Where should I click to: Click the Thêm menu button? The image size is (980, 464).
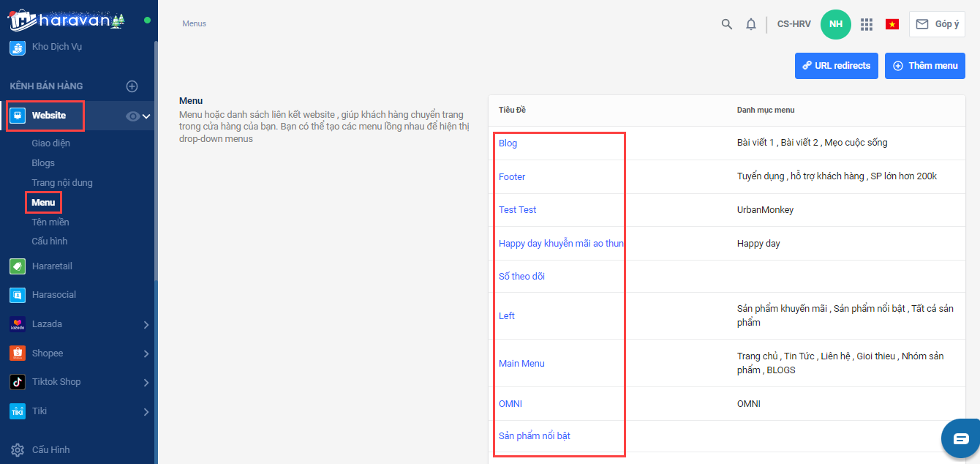tap(924, 66)
